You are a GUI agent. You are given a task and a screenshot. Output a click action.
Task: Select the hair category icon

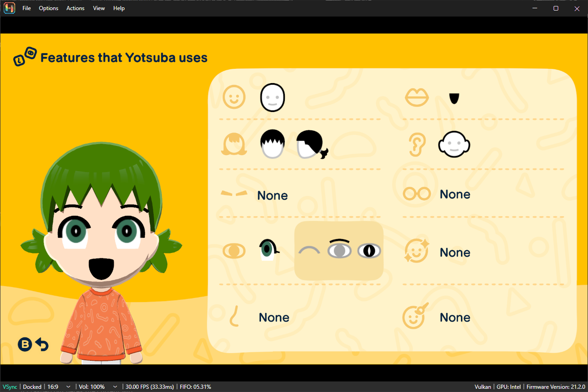click(x=234, y=144)
